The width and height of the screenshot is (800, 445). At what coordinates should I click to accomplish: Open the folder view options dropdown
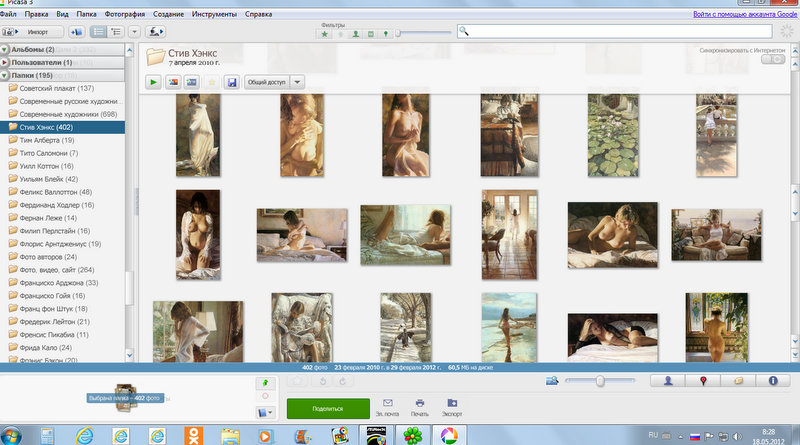(x=134, y=32)
